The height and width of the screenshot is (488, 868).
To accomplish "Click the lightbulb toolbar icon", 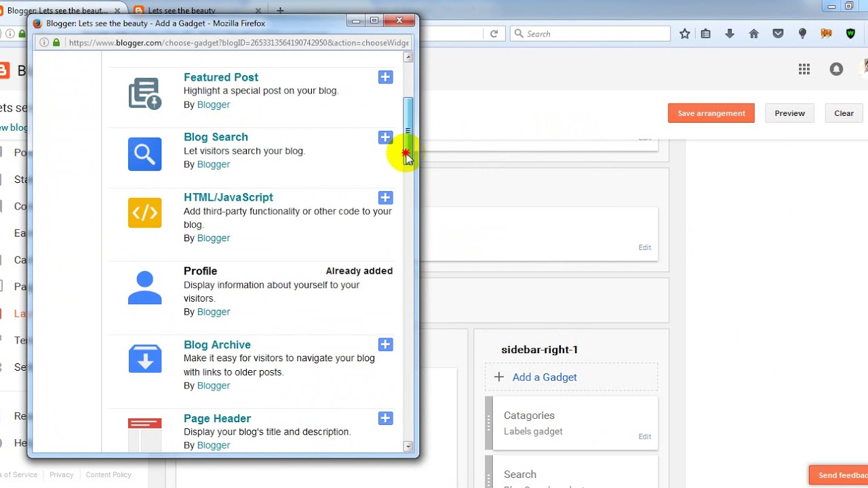I will [x=802, y=34].
